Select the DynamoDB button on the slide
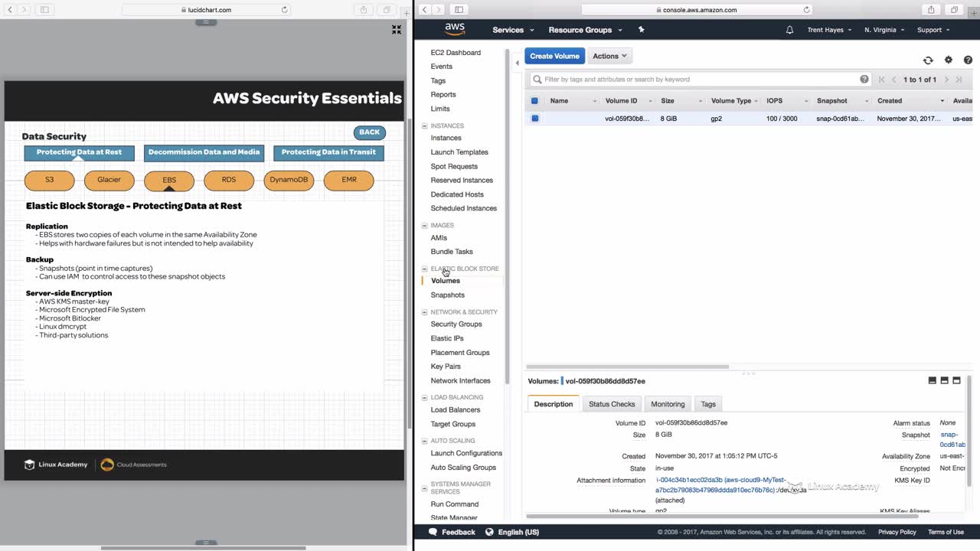 (x=289, y=180)
